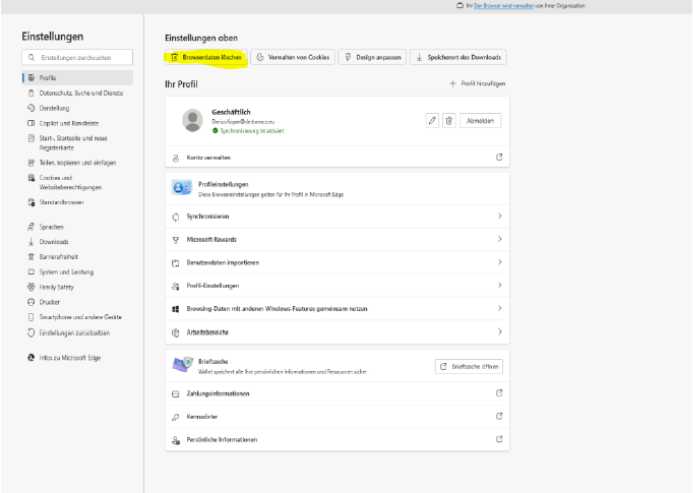This screenshot has width=693, height=493.
Task: Open Barrierefreiheit settings in sidebar
Action: coord(60,258)
